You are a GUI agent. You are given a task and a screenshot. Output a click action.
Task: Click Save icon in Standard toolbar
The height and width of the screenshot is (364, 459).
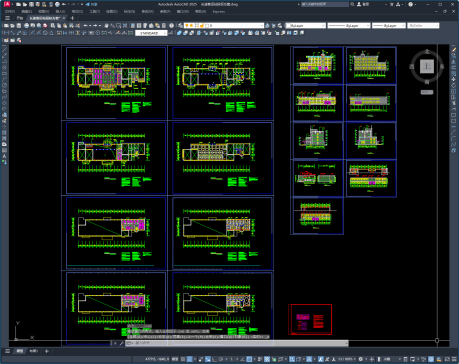click(19, 25)
